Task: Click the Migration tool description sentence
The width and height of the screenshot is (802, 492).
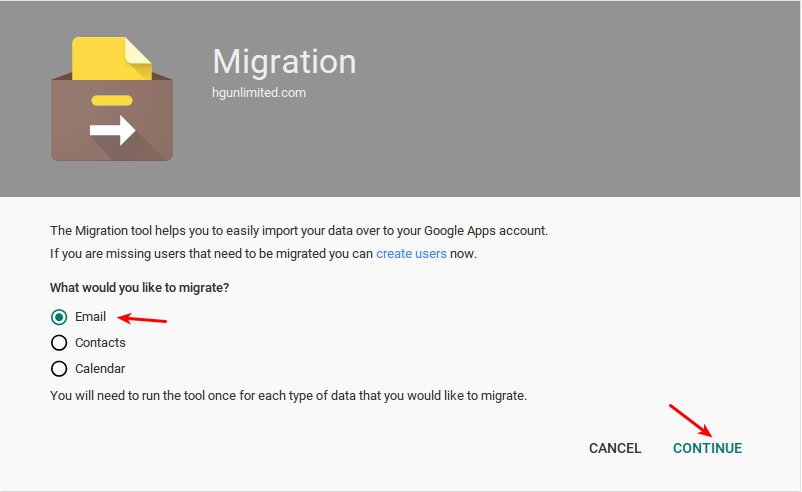Action: (x=299, y=231)
